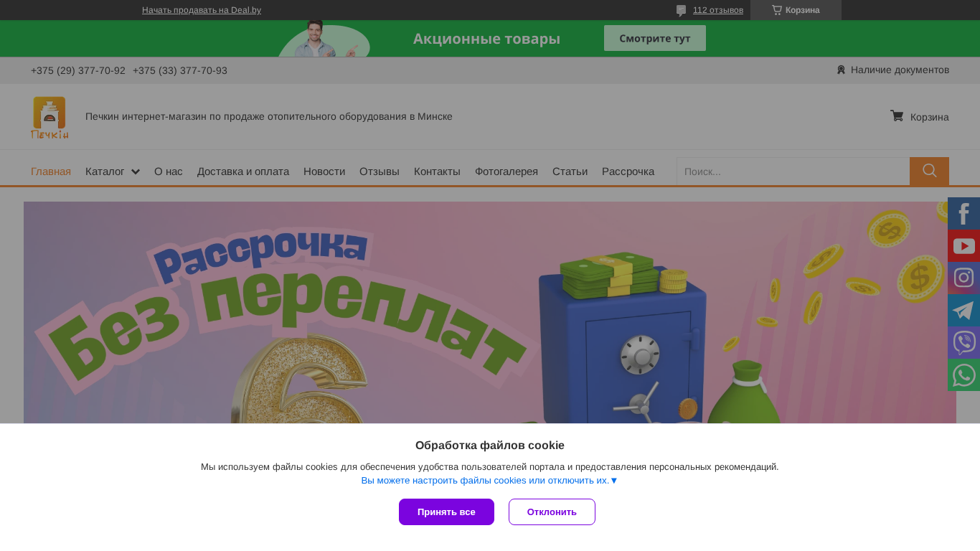
Task: Open the YouTube social icon
Action: tap(963, 245)
